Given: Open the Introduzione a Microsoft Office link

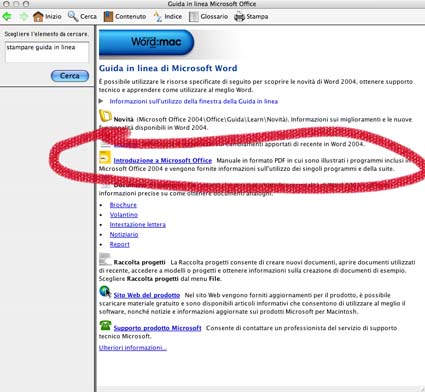Looking at the screenshot, I should coord(163,160).
